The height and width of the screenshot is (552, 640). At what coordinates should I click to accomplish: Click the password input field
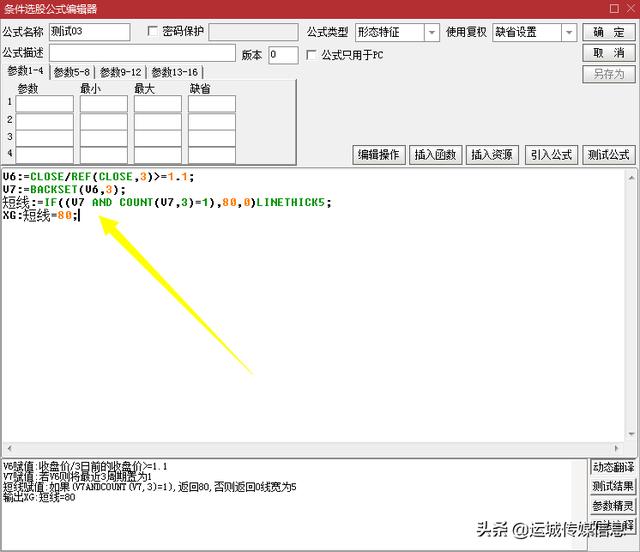tap(253, 32)
